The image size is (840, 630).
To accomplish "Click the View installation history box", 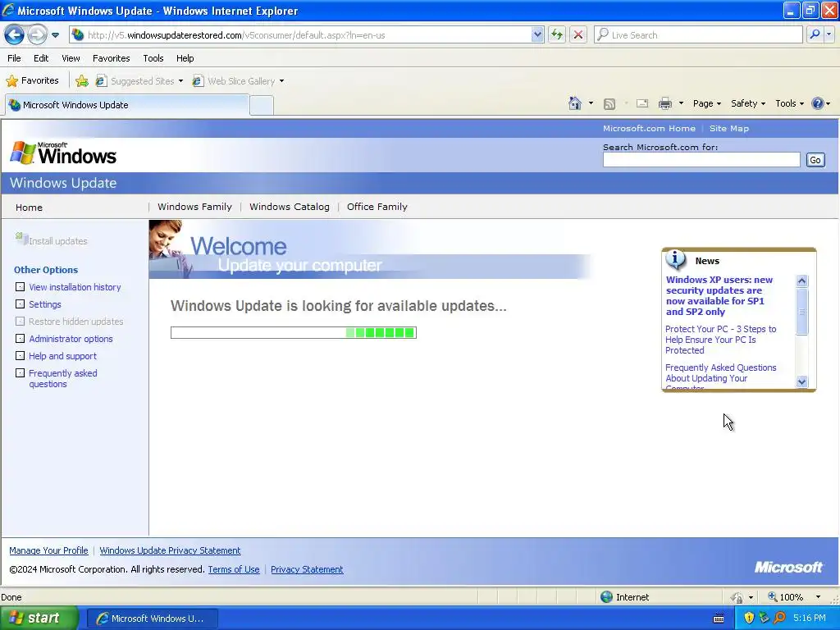I will pyautogui.click(x=20, y=287).
